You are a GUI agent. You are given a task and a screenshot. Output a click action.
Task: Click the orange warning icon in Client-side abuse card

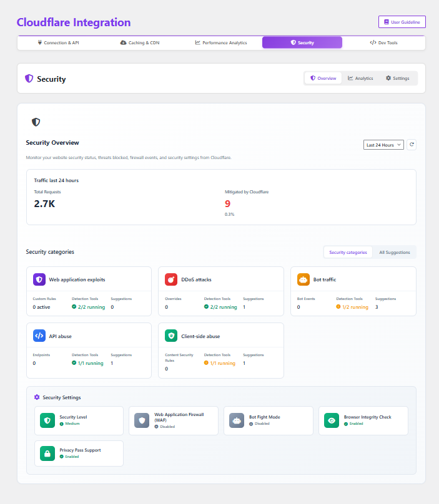[206, 363]
